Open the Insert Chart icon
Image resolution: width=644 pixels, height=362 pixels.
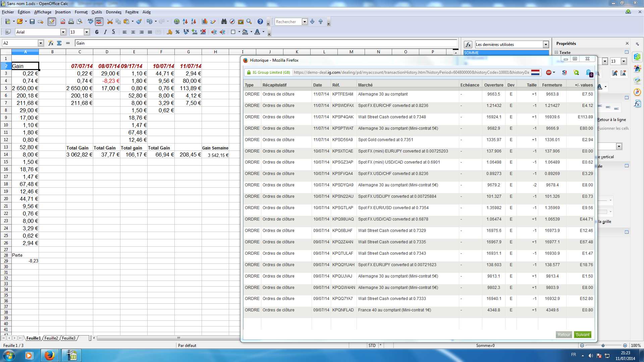tap(205, 22)
